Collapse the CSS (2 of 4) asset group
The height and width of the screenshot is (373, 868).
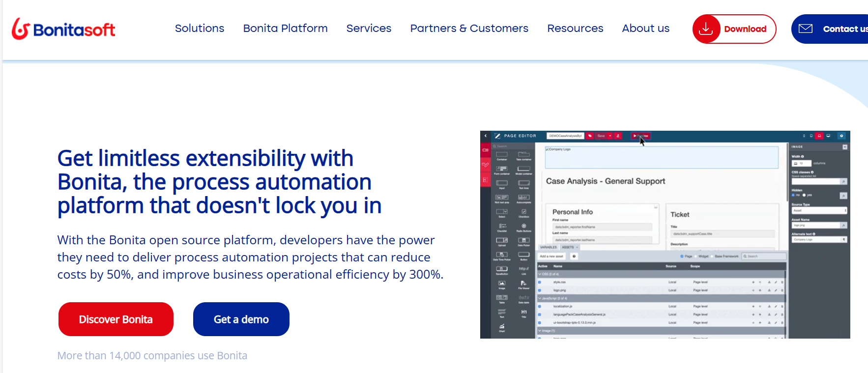point(540,274)
